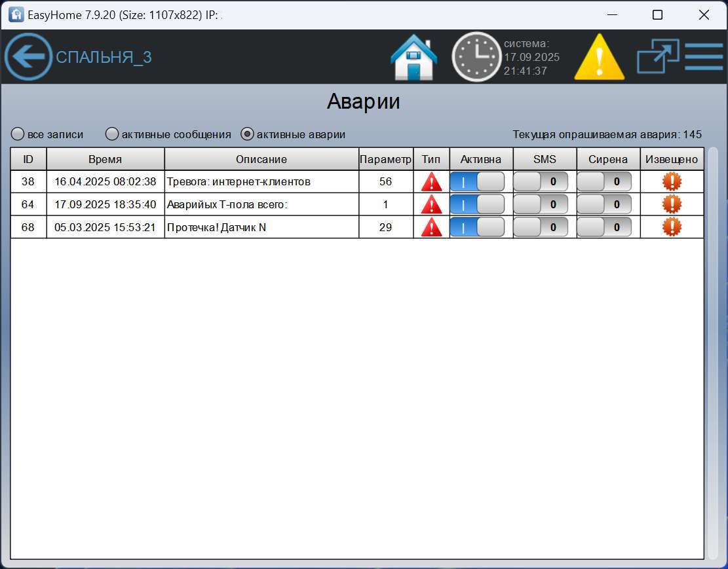Select the 'все записи' radio button

[x=18, y=134]
